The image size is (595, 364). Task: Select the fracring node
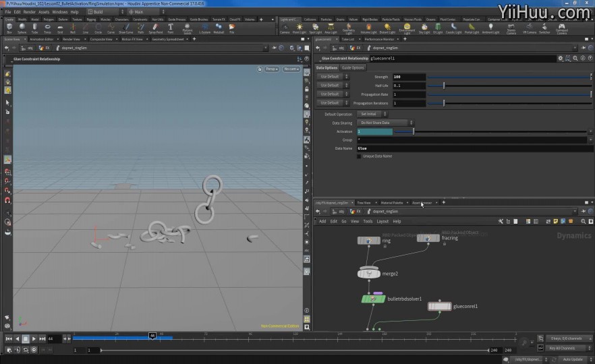(428, 238)
